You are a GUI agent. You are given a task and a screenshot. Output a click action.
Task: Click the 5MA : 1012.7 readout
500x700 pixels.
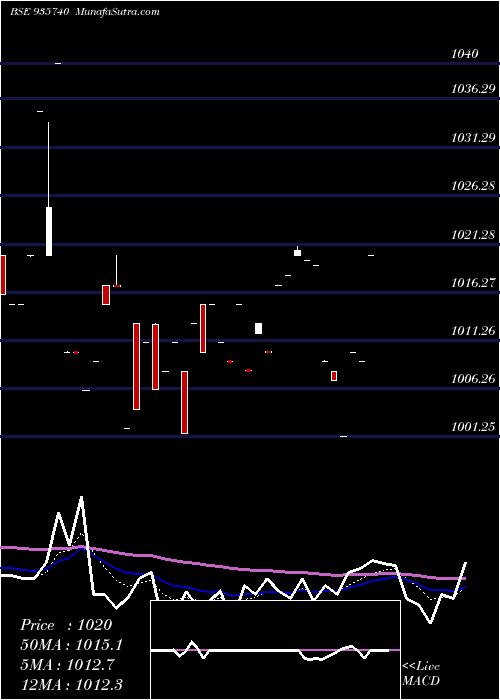tap(67, 665)
